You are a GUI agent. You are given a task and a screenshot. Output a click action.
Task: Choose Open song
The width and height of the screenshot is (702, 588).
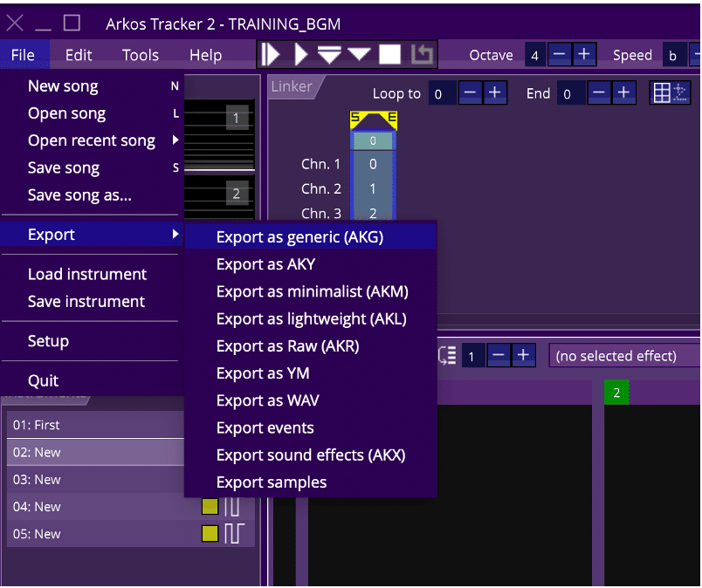pyautogui.click(x=92, y=113)
